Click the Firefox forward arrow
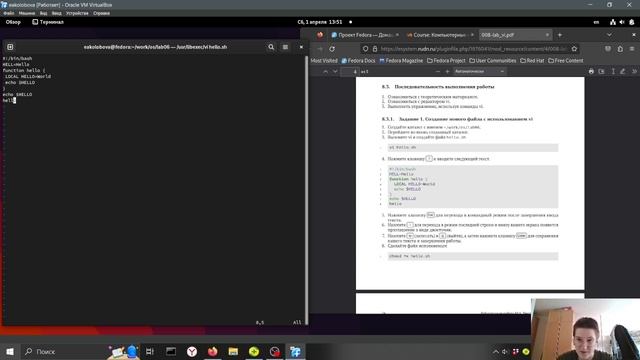The image size is (640, 360). click(x=320, y=49)
